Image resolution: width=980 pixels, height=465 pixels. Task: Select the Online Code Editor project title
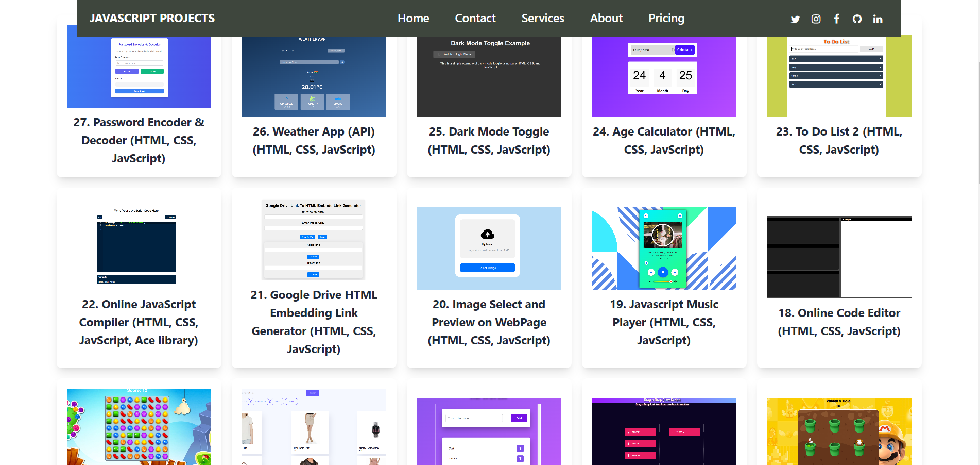click(839, 322)
